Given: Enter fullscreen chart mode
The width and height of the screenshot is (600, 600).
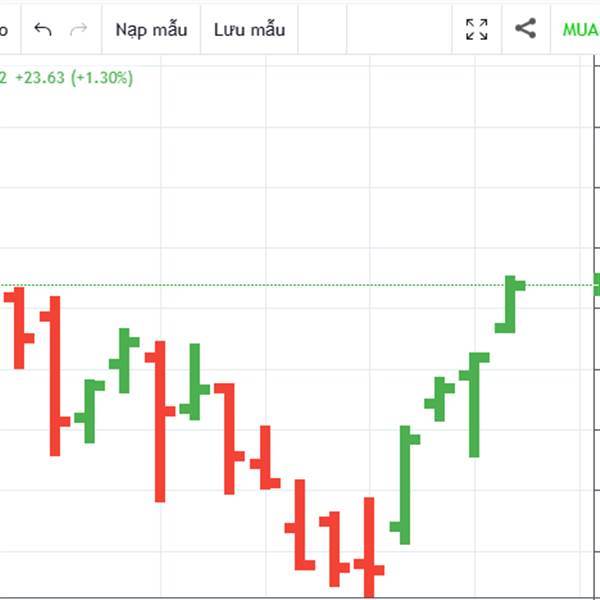Looking at the screenshot, I should (477, 29).
